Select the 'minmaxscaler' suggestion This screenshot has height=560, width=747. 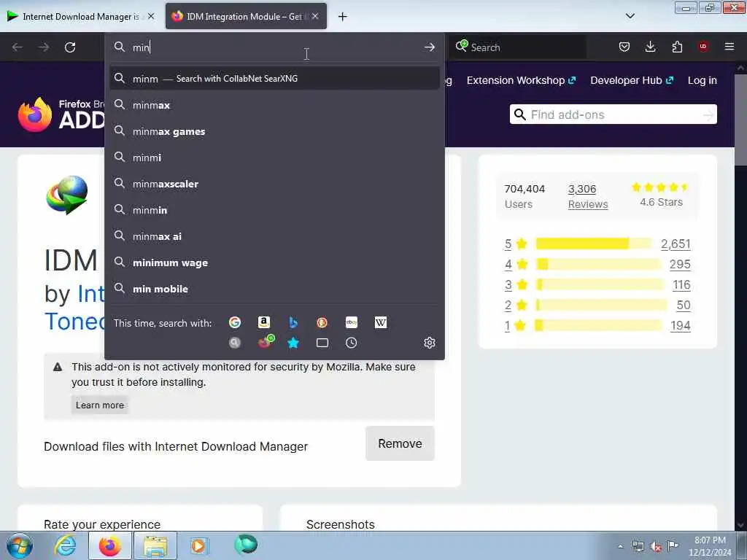pos(274,184)
